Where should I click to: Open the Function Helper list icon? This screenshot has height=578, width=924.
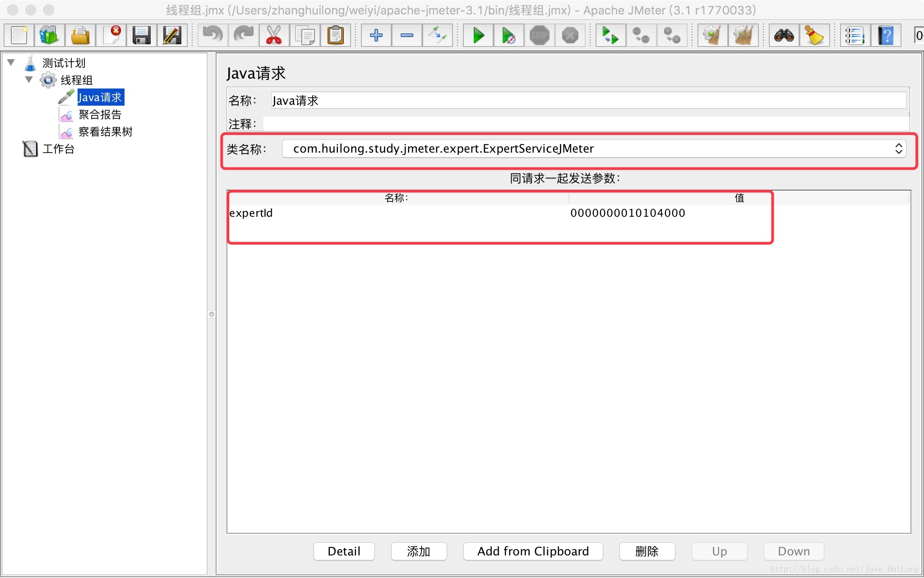pyautogui.click(x=855, y=35)
